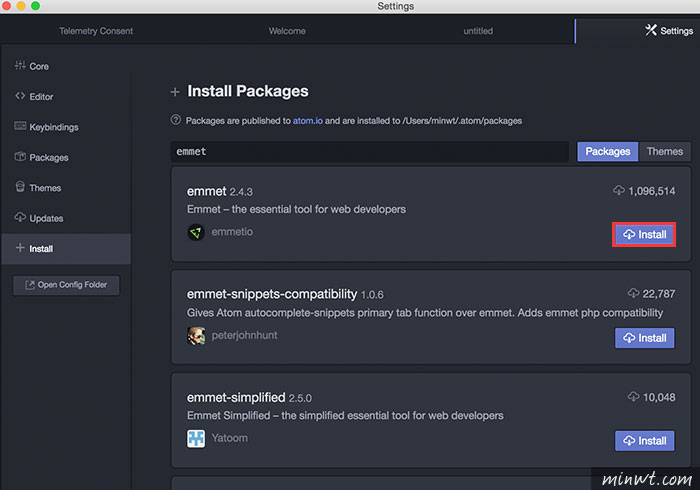Image resolution: width=700 pixels, height=490 pixels.
Task: Click the emmetio author avatar
Action: click(196, 232)
